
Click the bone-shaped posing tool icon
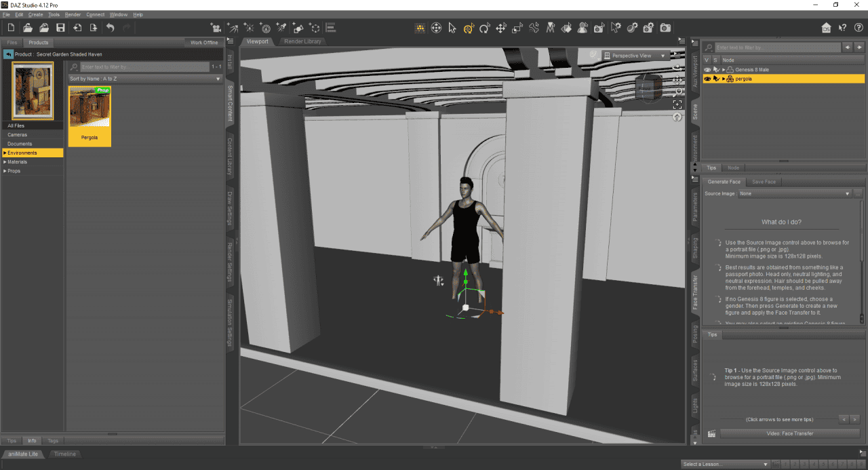coord(534,28)
